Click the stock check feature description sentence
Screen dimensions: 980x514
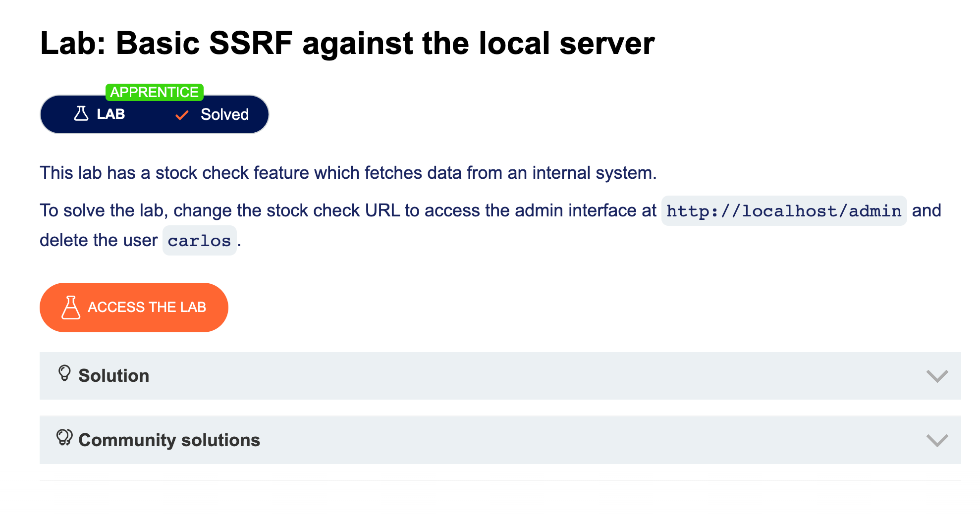tap(348, 173)
